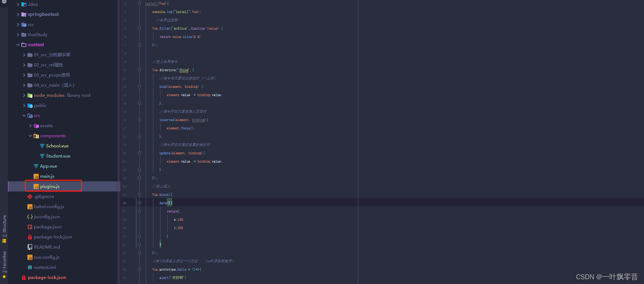Collapse the components folder
Viewport: 644px width, 284px height.
click(x=30, y=136)
